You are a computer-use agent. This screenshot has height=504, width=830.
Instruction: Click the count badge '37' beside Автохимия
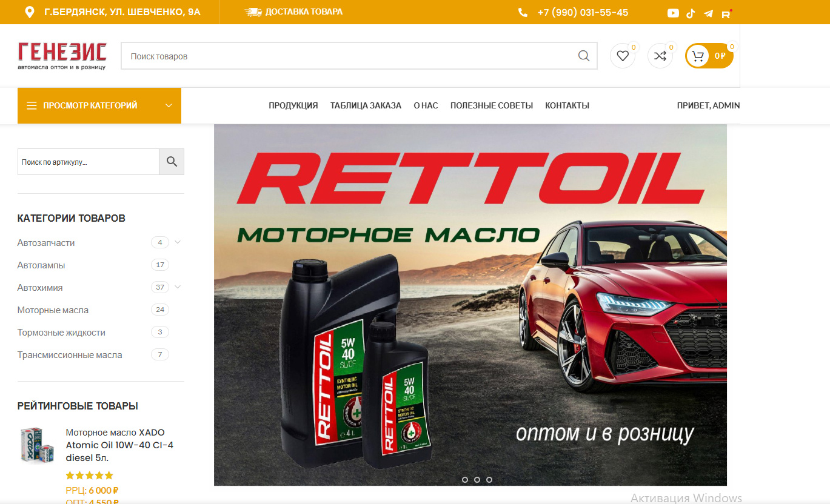[x=160, y=287]
